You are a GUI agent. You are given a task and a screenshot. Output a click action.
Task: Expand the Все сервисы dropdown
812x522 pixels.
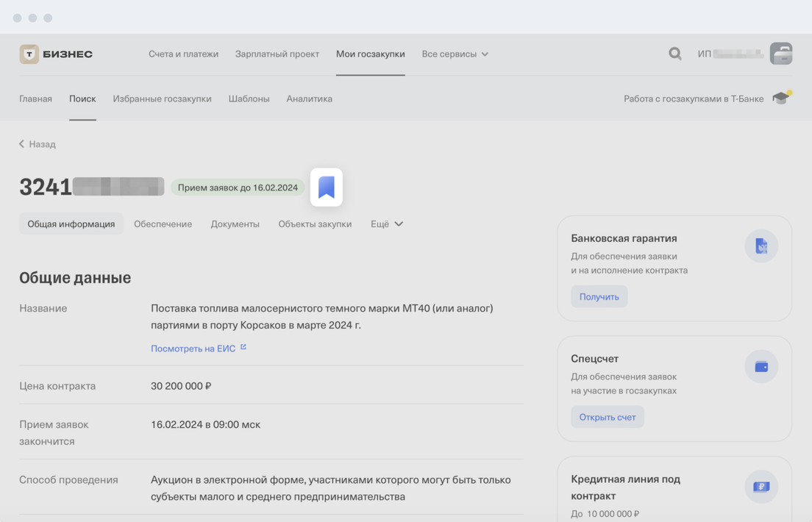pos(455,54)
